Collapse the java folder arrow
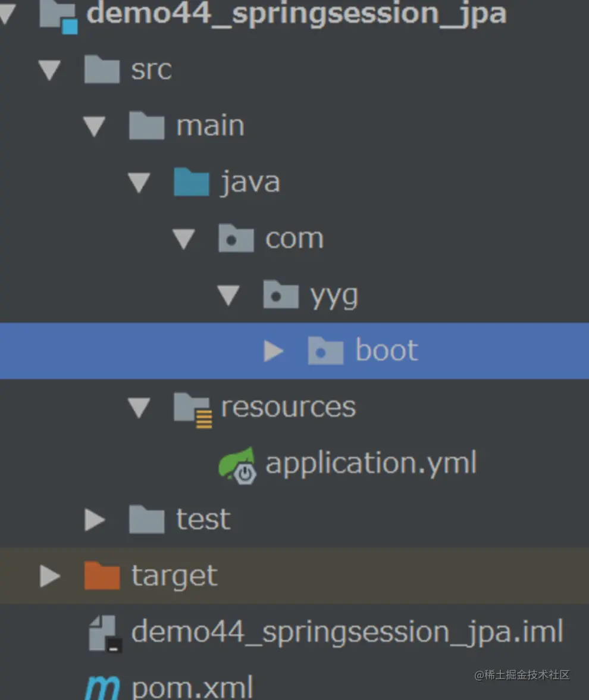This screenshot has width=589, height=700. (139, 183)
